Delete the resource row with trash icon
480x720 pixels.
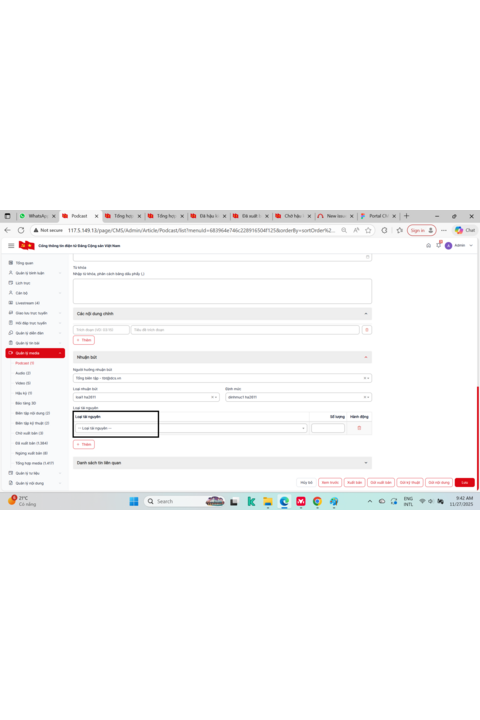pos(359,428)
